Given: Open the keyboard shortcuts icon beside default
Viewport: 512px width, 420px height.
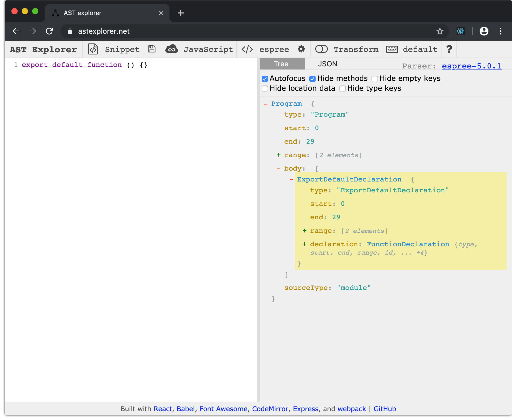Looking at the screenshot, I should (x=392, y=49).
